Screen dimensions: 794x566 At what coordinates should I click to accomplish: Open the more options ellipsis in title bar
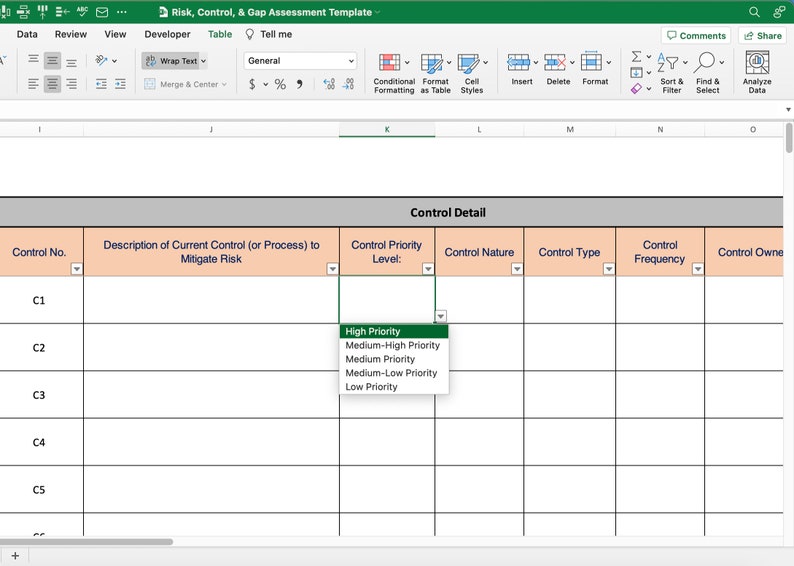click(122, 12)
